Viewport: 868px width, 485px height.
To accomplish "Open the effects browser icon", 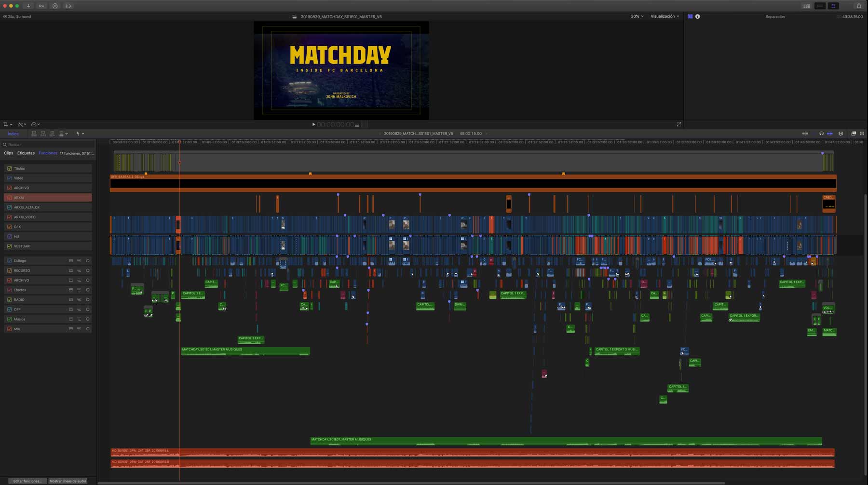I will pyautogui.click(x=854, y=134).
